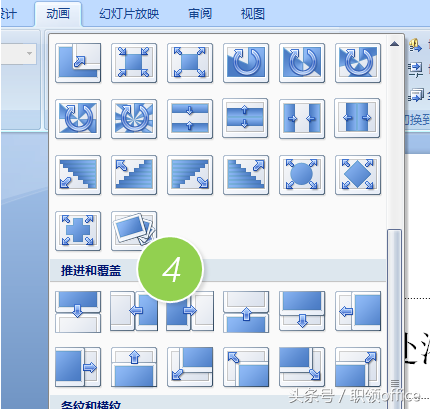Image resolution: width=430 pixels, height=409 pixels.
Task: Select the Box In transition with inward arrows
Action: click(134, 63)
